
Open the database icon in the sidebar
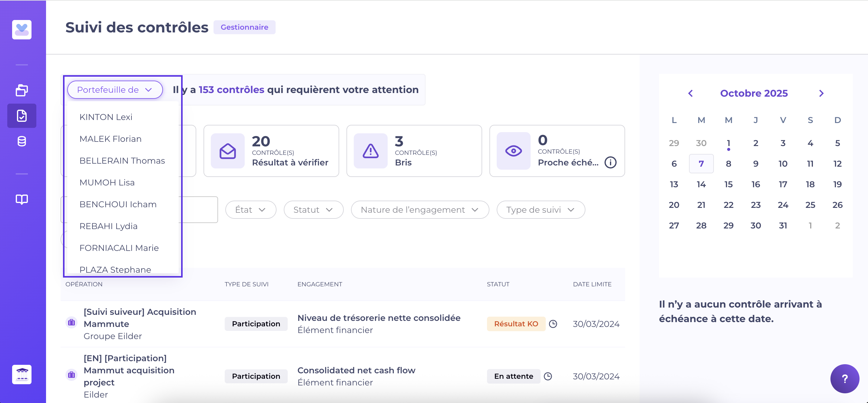(22, 141)
